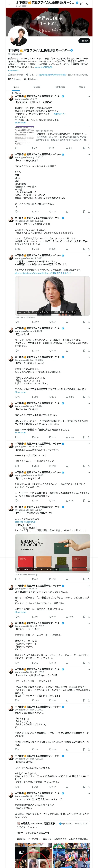Viewport: 98px width, 868px height.
Task: Share the pinned seminar post
Action: click(x=89, y=148)
